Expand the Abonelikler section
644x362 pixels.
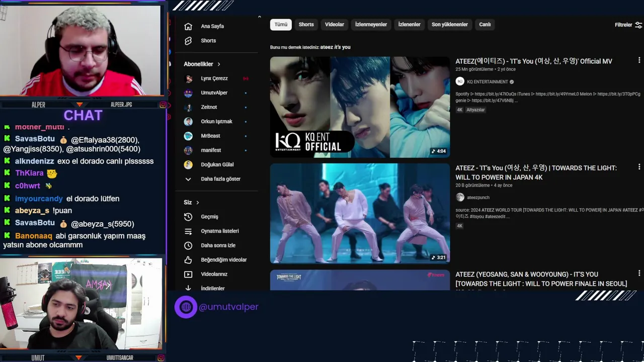click(x=202, y=64)
